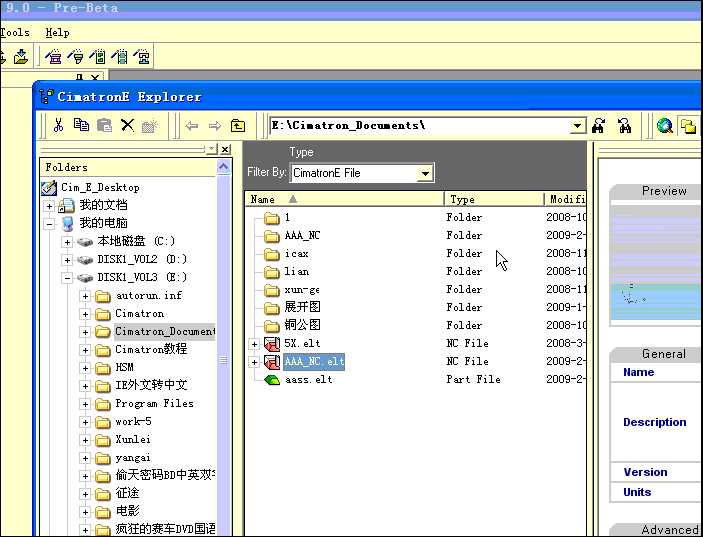The image size is (703, 537).
Task: Go forward with the right arrow icon
Action: coord(215,126)
